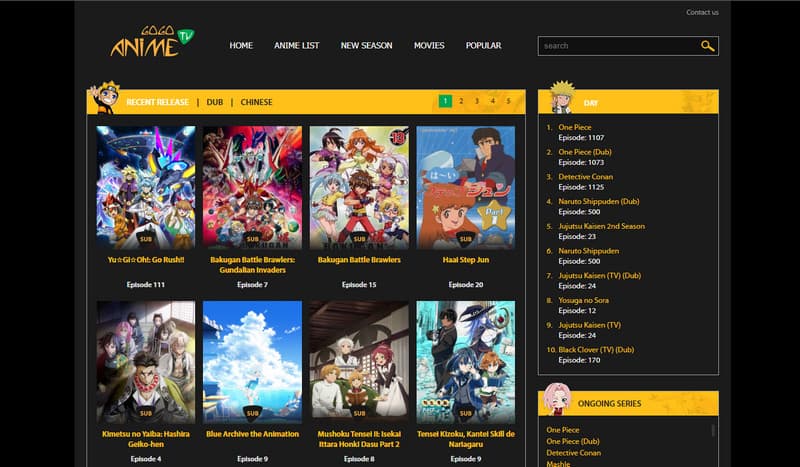Open the Tensei Kizoku poster thumbnail
800x467 pixels.
pyautogui.click(x=465, y=362)
